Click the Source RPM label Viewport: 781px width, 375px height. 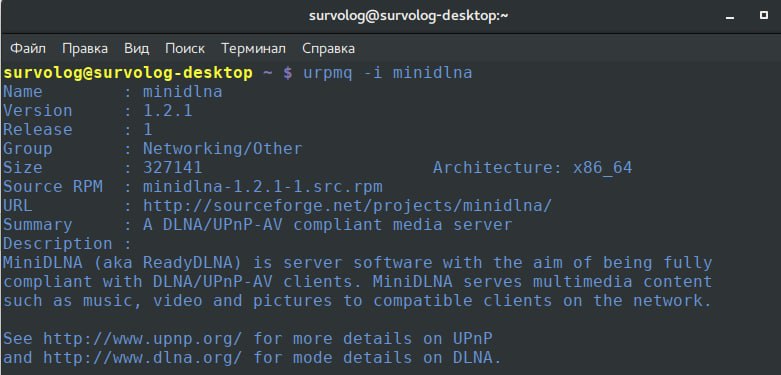click(x=53, y=186)
